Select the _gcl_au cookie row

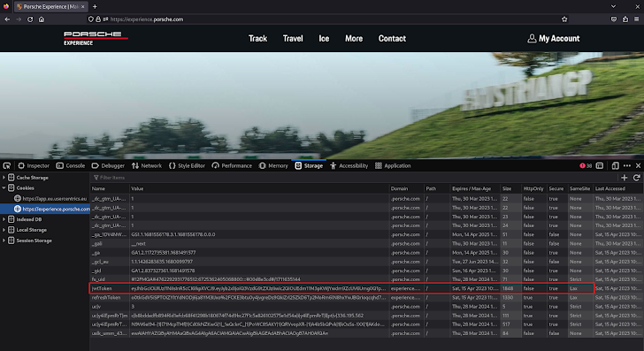(x=367, y=262)
